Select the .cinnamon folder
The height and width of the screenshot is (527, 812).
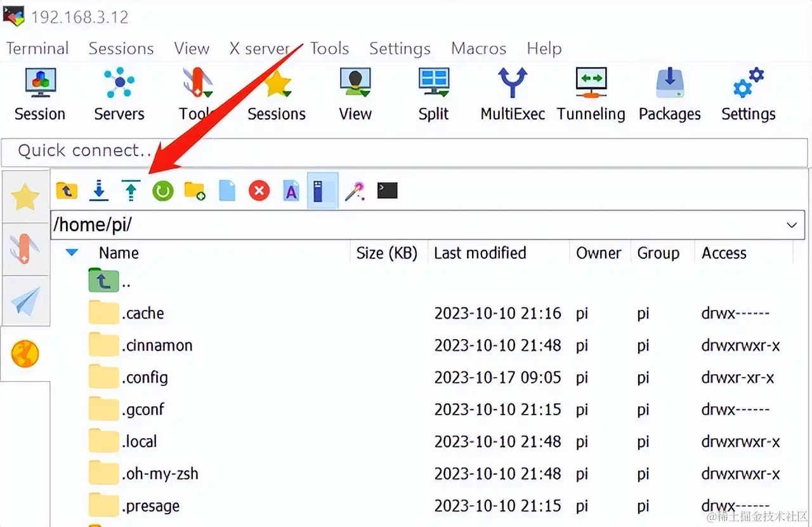140,345
